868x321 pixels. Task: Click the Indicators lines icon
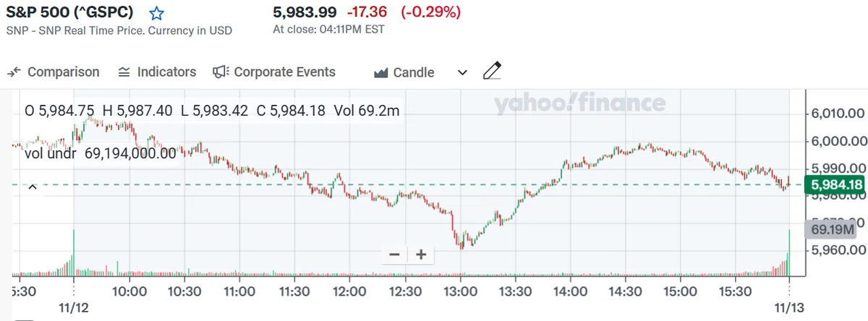(124, 72)
